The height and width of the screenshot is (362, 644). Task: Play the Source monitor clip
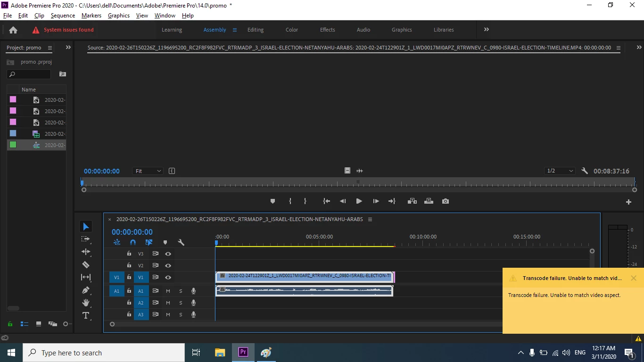coord(359,201)
